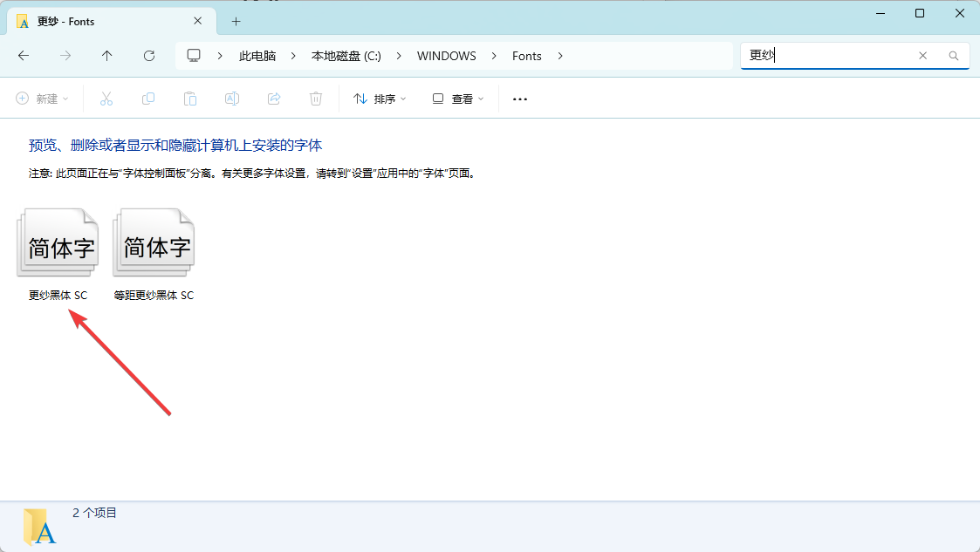Clear the search box text
The height and width of the screenshot is (552, 980).
pos(922,56)
